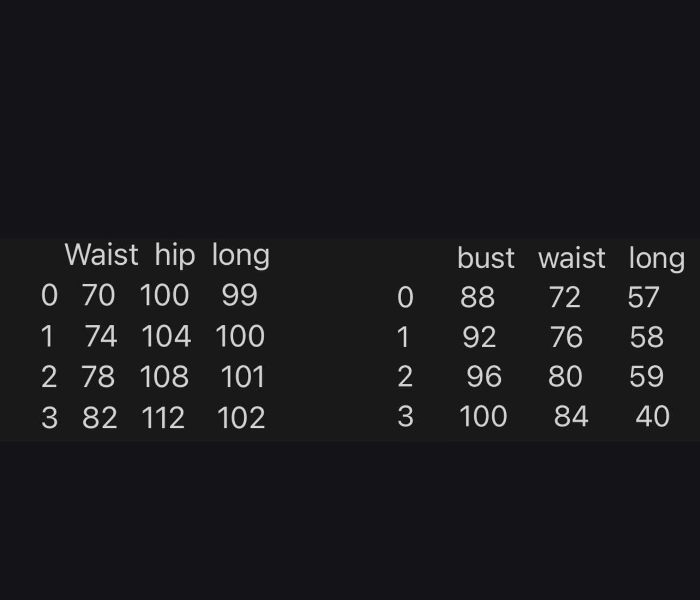The image size is (700, 600).
Task: Click the lowercase waist header in right table
Action: click(x=572, y=258)
